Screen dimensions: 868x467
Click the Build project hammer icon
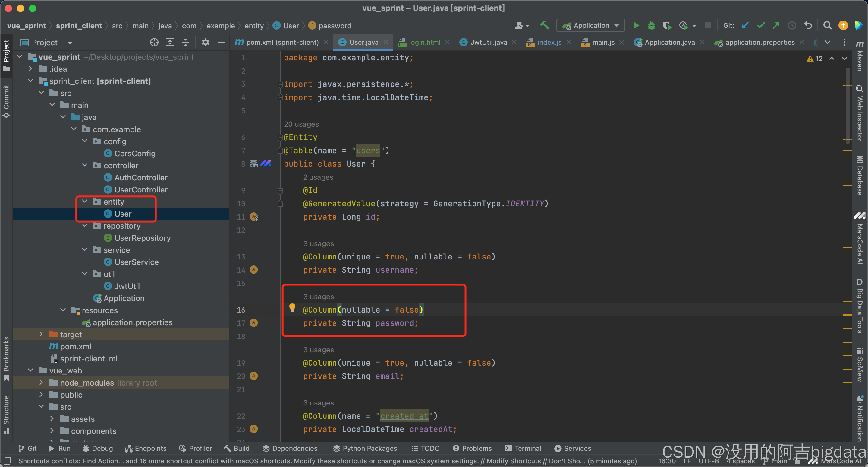point(545,26)
